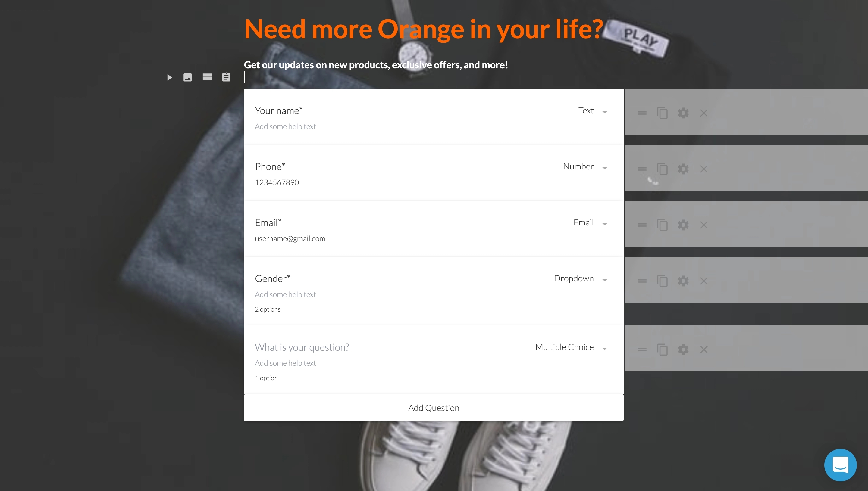Click the drag handle for the Gender question
The image size is (868, 491).
(x=642, y=281)
